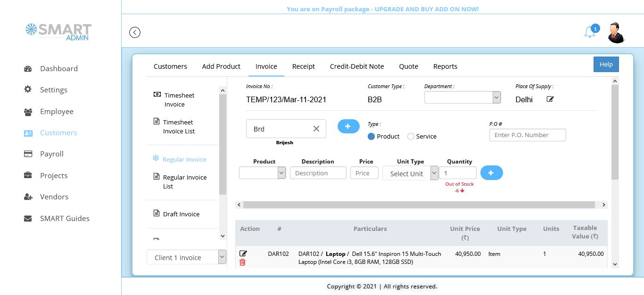
Task: Select the Product type radio button
Action: [371, 137]
